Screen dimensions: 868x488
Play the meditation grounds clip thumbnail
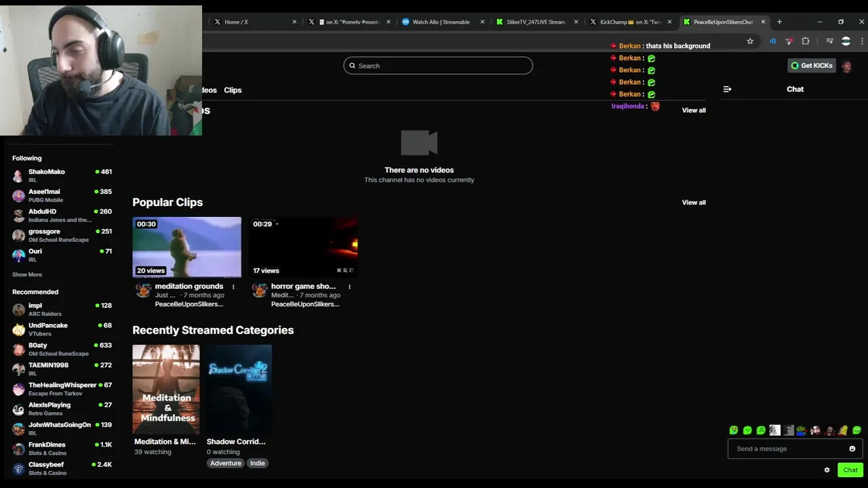pyautogui.click(x=186, y=247)
